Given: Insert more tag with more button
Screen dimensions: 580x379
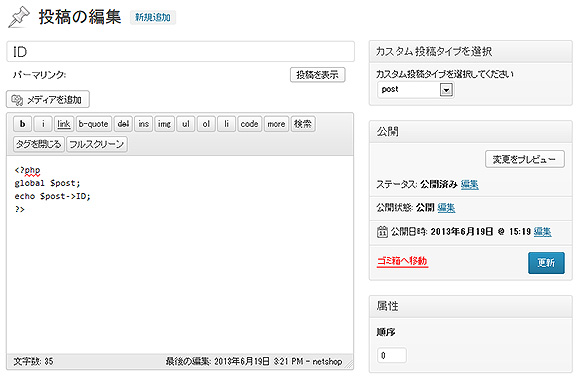Looking at the screenshot, I should pyautogui.click(x=276, y=124).
